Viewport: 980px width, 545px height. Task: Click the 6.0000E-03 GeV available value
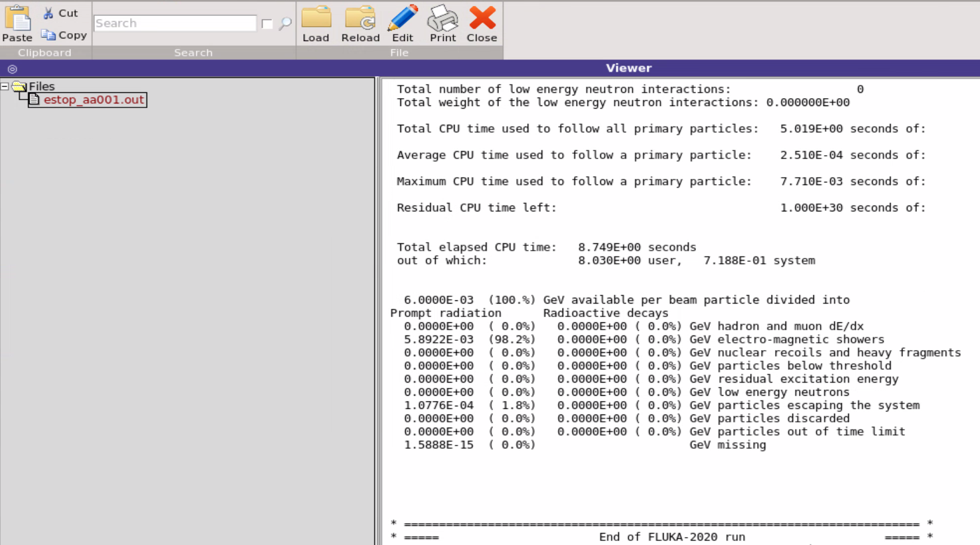[439, 300]
